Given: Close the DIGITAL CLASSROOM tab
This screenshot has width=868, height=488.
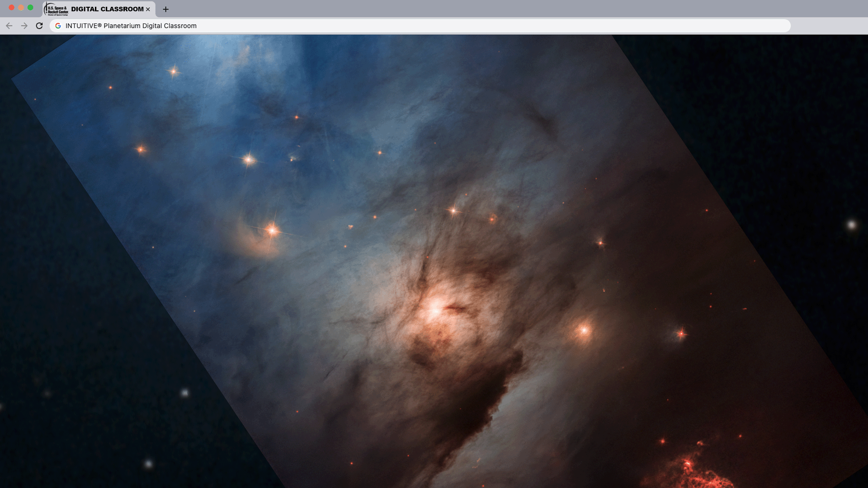Looking at the screenshot, I should (148, 9).
